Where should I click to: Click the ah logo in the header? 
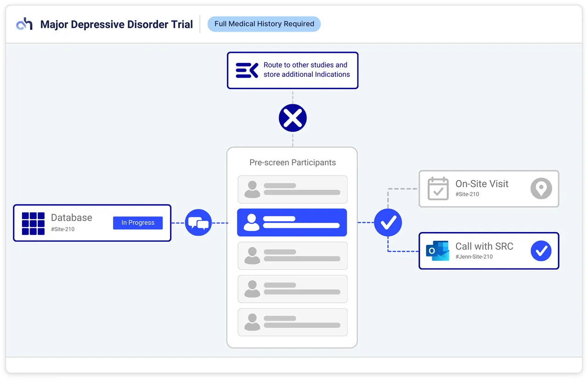pyautogui.click(x=24, y=24)
